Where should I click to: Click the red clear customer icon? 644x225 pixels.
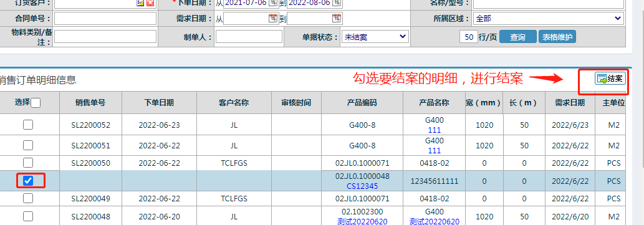(150, 2)
